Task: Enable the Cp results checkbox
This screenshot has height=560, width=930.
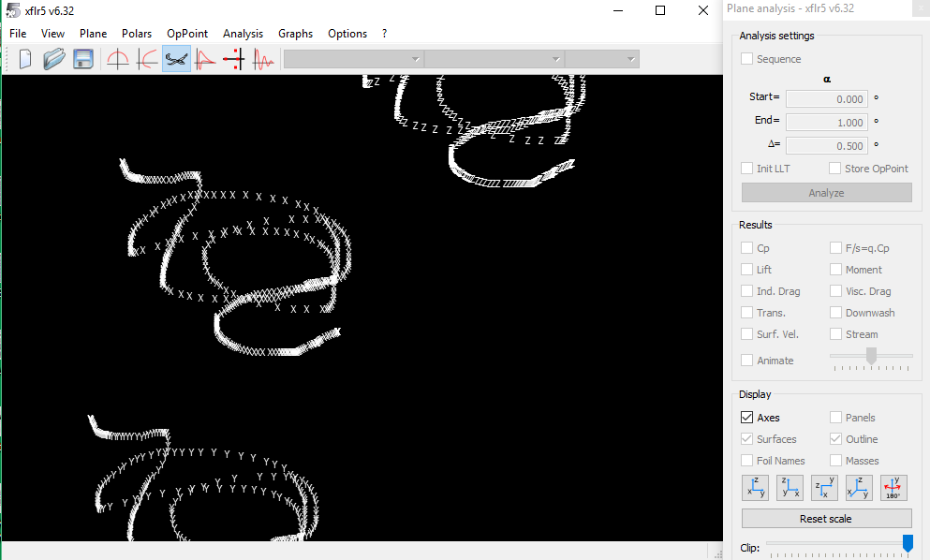Action: tap(746, 248)
